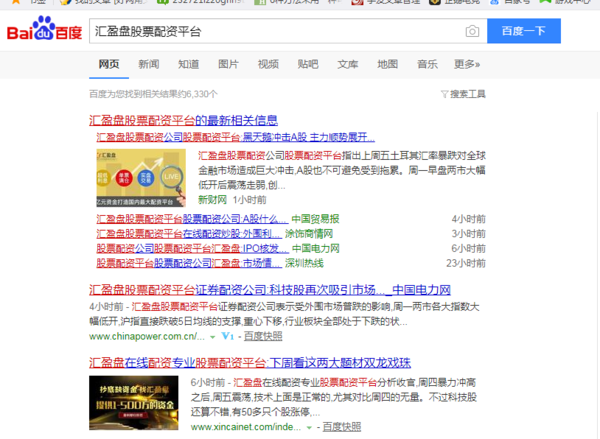The width and height of the screenshot is (600, 439).
Task: Switch to the 知道 tab
Action: coord(188,64)
